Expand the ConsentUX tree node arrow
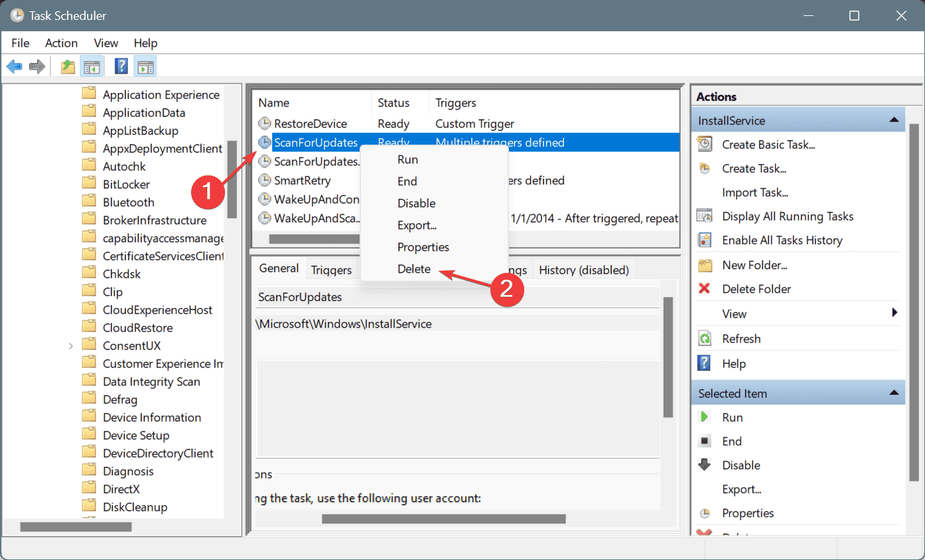Screen dimensions: 925x560 [x=71, y=346]
